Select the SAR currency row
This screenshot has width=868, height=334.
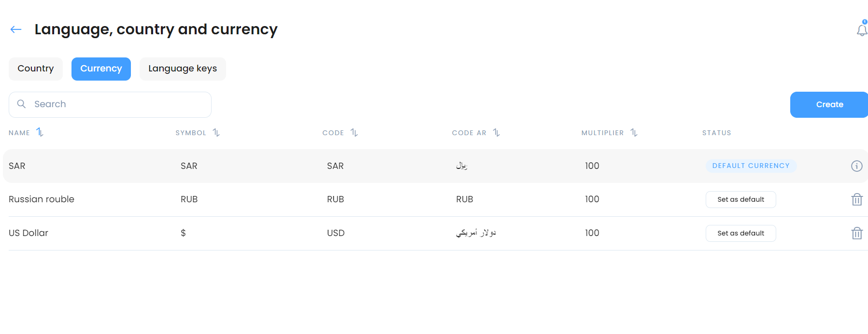pyautogui.click(x=435, y=166)
